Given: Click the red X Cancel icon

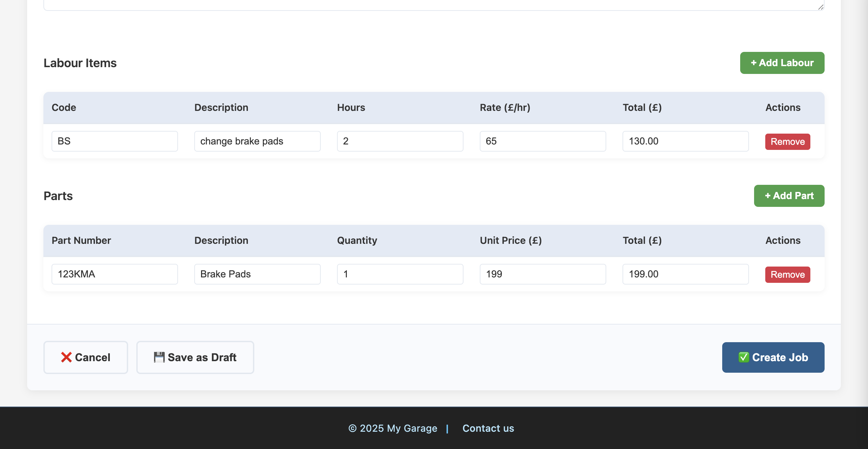Looking at the screenshot, I should pos(66,357).
